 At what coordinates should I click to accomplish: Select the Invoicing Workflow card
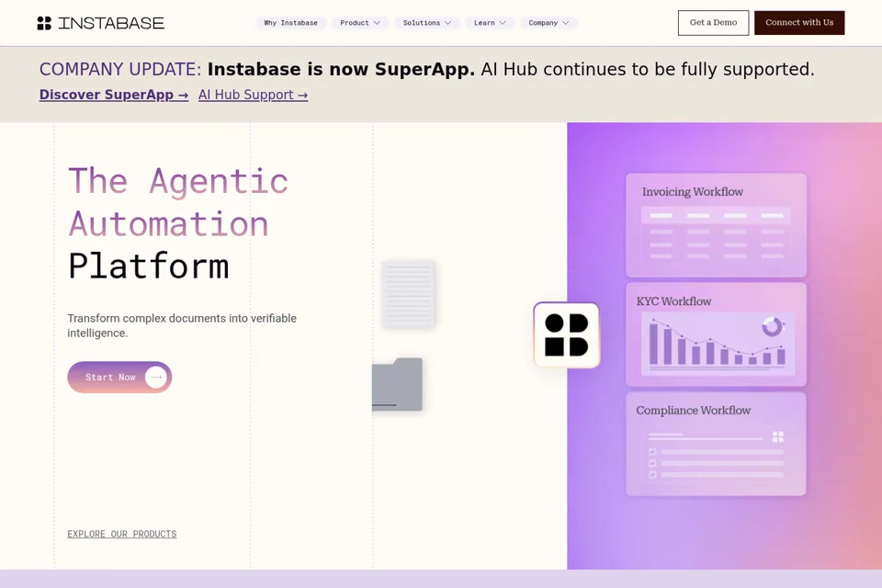pos(716,225)
